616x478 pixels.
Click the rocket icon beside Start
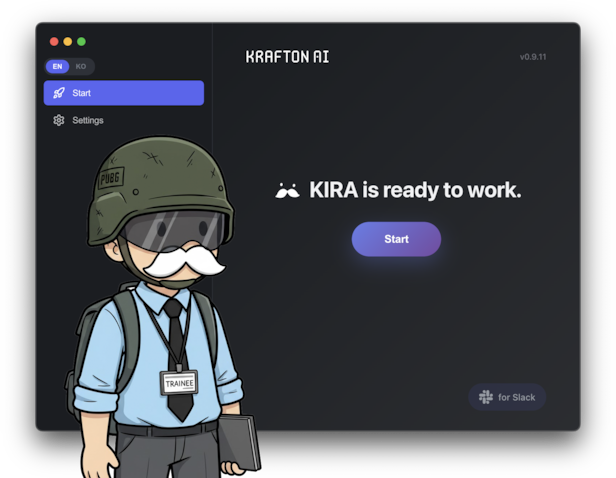tap(59, 93)
